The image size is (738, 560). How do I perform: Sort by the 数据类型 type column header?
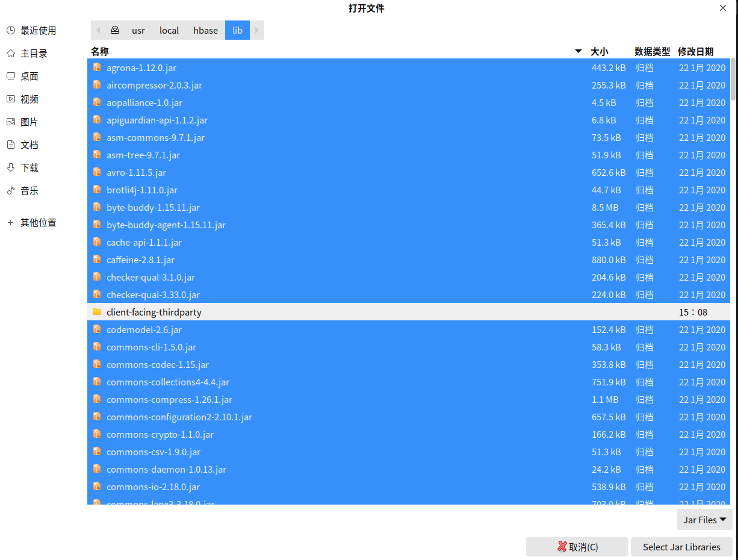coord(652,52)
